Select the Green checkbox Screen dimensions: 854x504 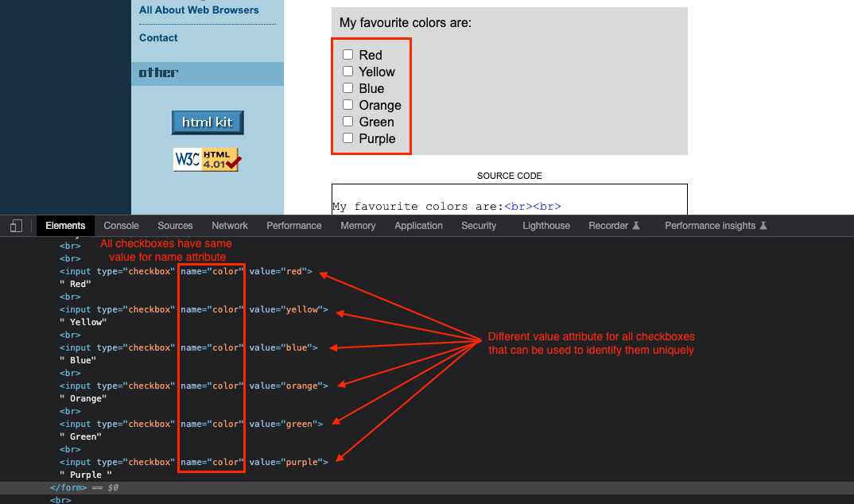347,122
